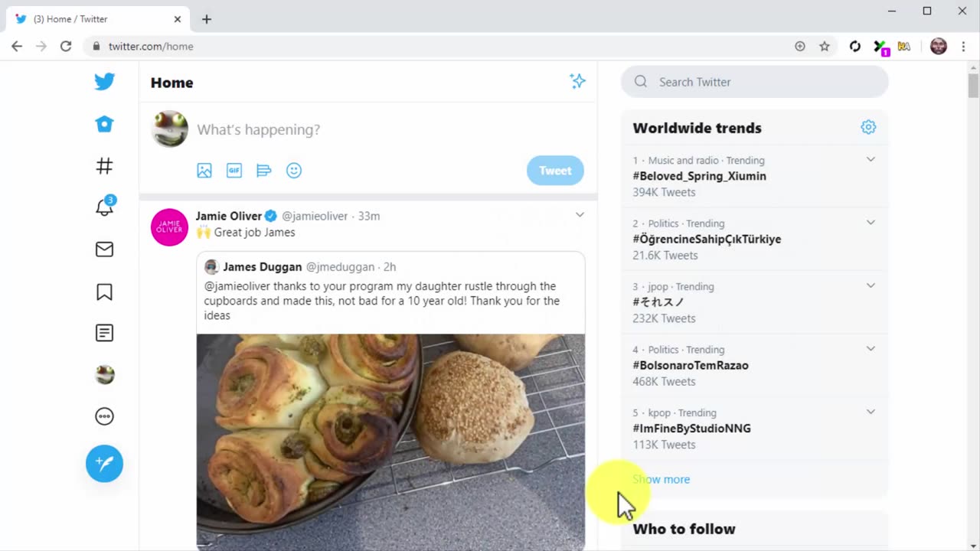The image size is (980, 551).
Task: Open #ImFineByStudioNNG trend
Action: [x=691, y=429]
